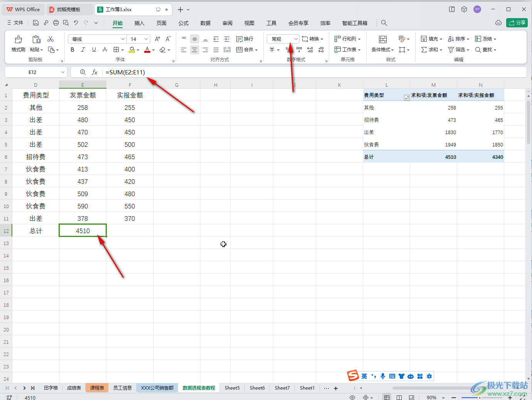Open the 公式 ribbon tab

pyautogui.click(x=184, y=23)
